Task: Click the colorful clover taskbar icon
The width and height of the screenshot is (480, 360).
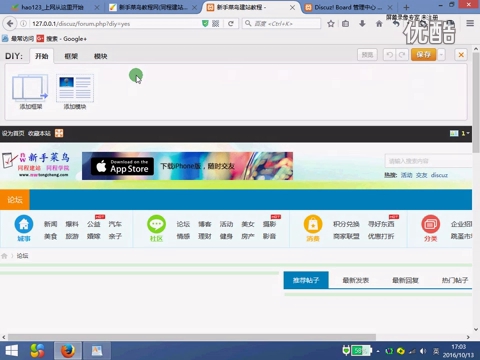Action: click(x=37, y=351)
